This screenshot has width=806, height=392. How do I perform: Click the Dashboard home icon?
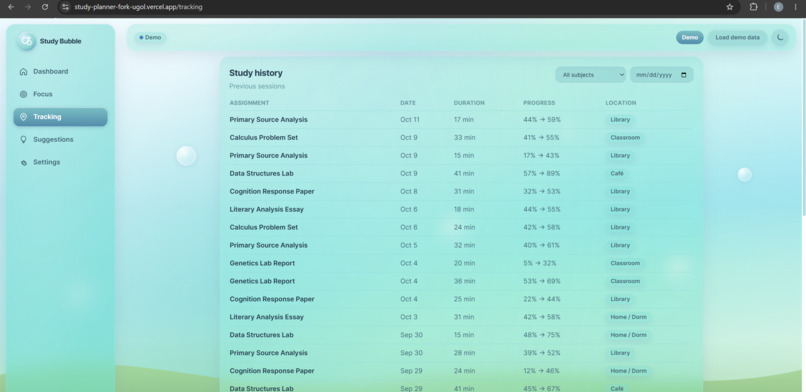click(x=23, y=71)
